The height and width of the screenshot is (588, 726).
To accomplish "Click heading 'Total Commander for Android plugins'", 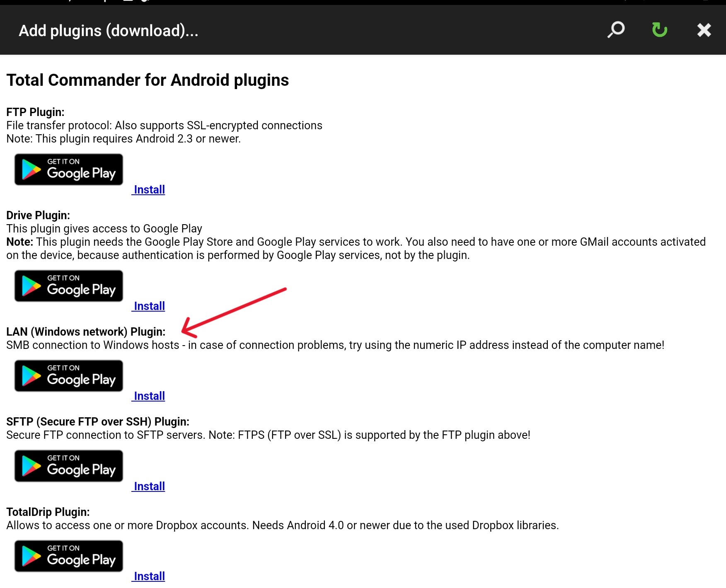I will coord(148,80).
